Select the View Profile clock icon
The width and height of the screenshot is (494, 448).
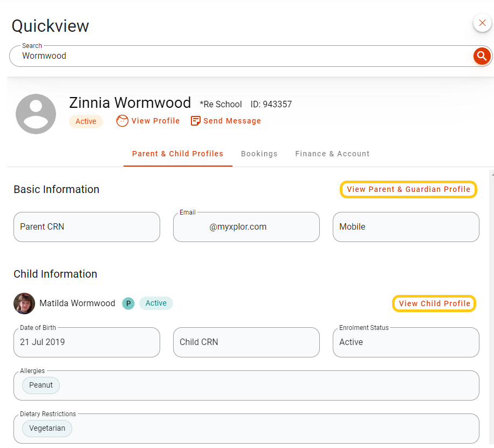point(122,121)
